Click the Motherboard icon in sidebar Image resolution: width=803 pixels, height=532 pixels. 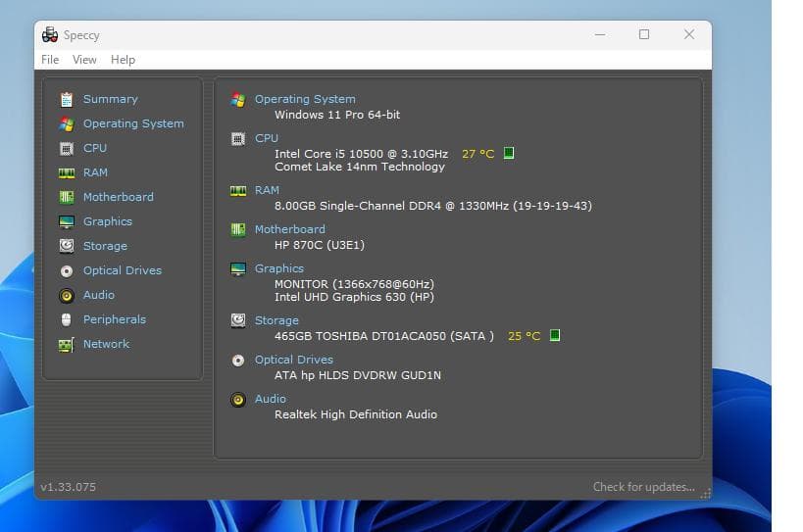tap(67, 197)
